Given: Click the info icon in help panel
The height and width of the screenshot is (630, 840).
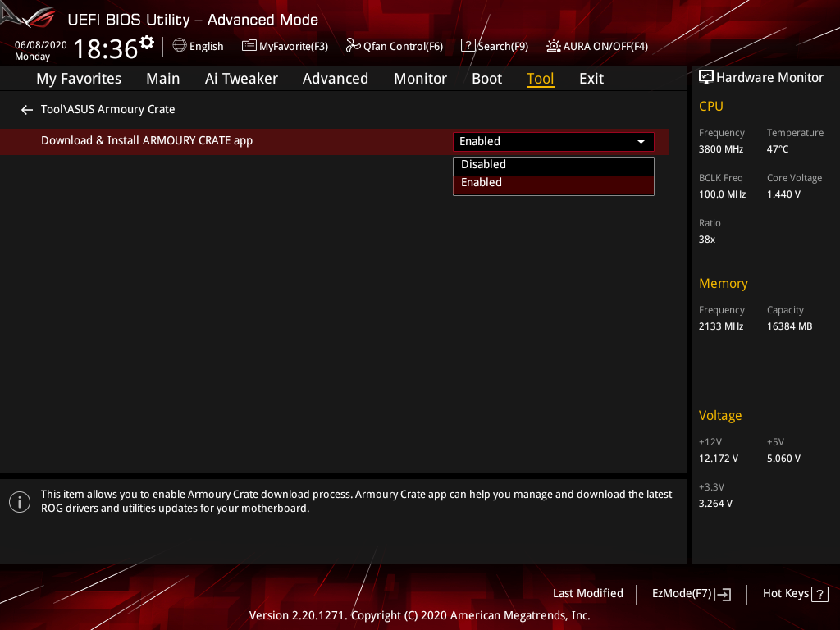Looking at the screenshot, I should coord(20,502).
